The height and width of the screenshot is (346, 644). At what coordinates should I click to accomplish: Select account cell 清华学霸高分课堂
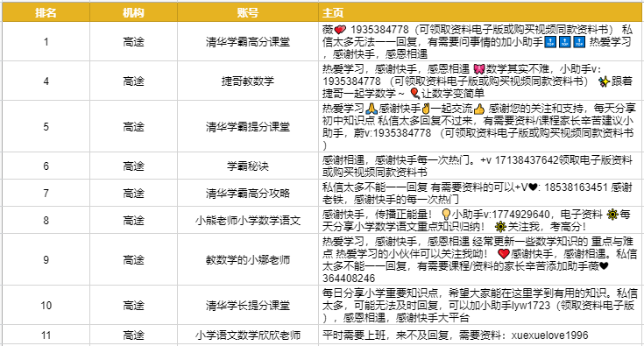[x=248, y=41]
